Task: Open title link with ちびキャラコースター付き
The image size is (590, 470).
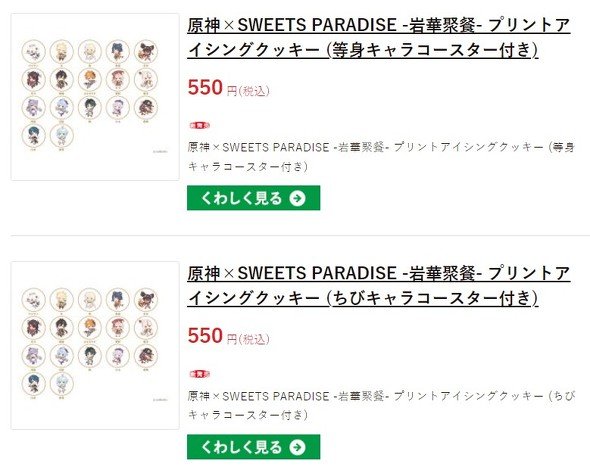Action: [379, 286]
